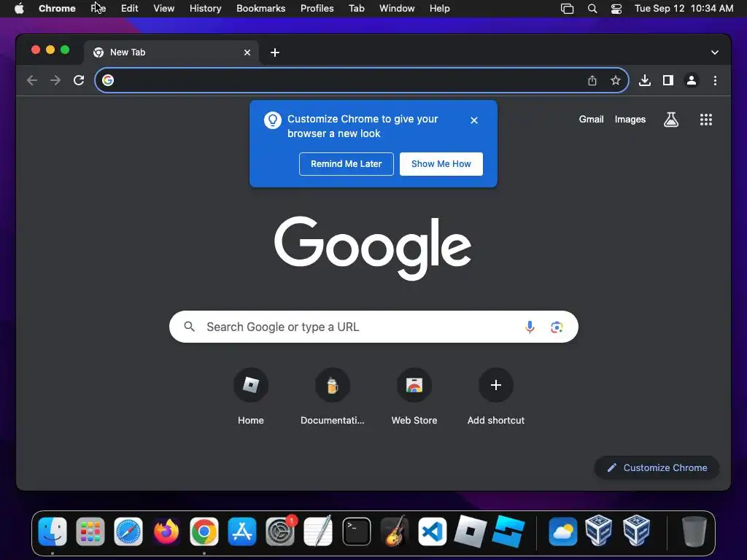Open System Preferences from the Dock

pyautogui.click(x=280, y=532)
